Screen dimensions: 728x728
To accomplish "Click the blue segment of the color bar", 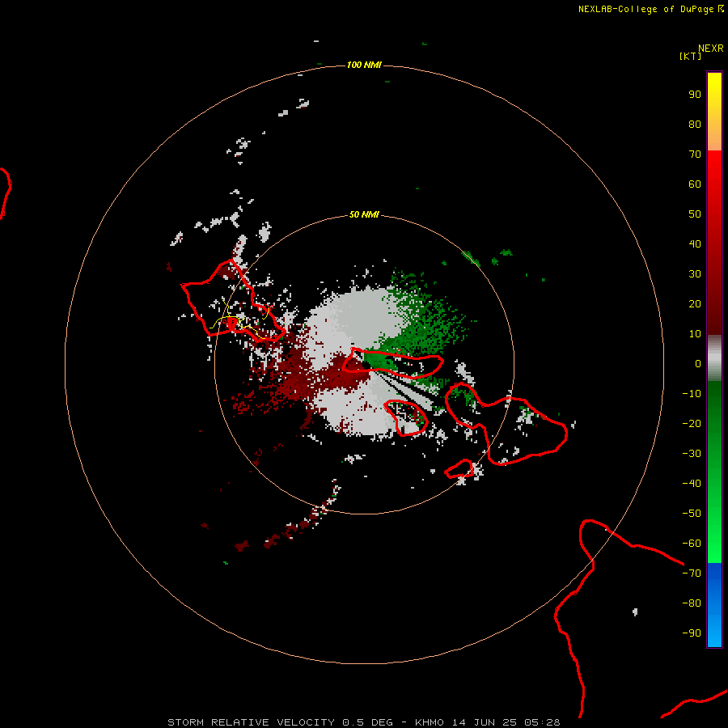I will tap(714, 605).
